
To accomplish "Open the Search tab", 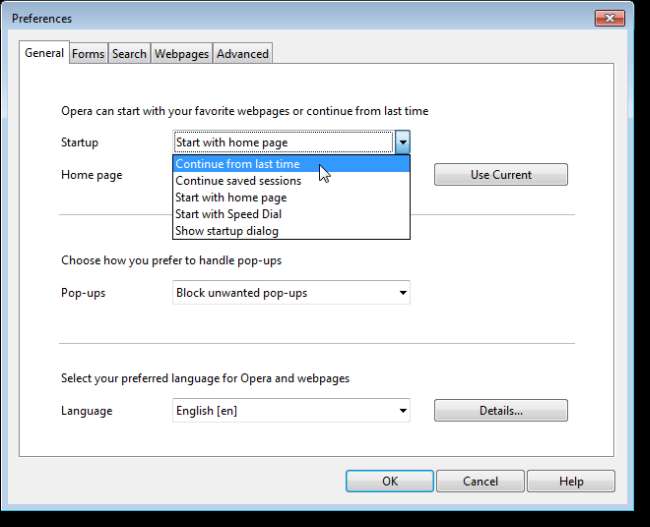I will pyautogui.click(x=129, y=54).
